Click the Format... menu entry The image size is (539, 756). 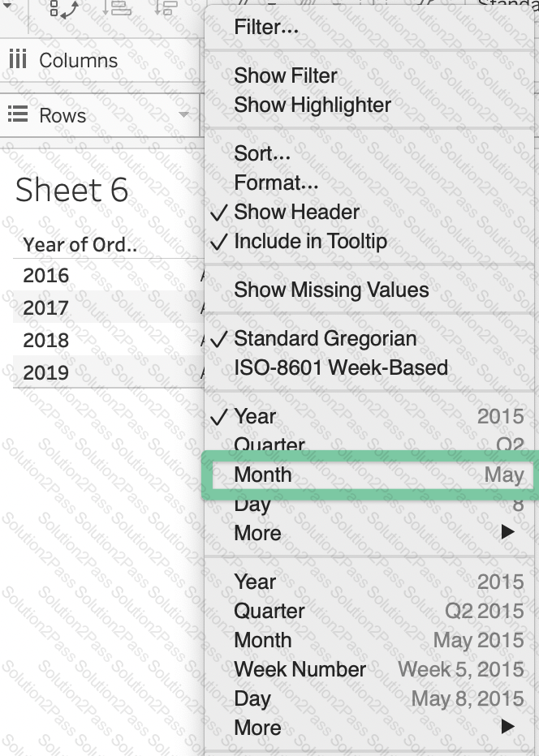(x=276, y=183)
